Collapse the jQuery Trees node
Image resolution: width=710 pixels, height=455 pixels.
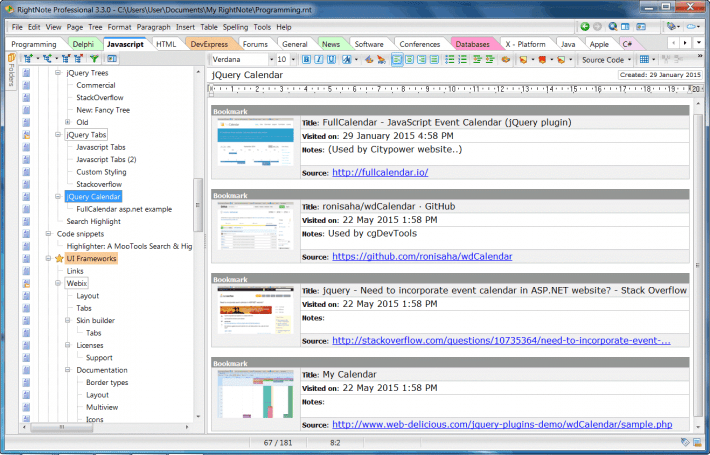coord(58,72)
